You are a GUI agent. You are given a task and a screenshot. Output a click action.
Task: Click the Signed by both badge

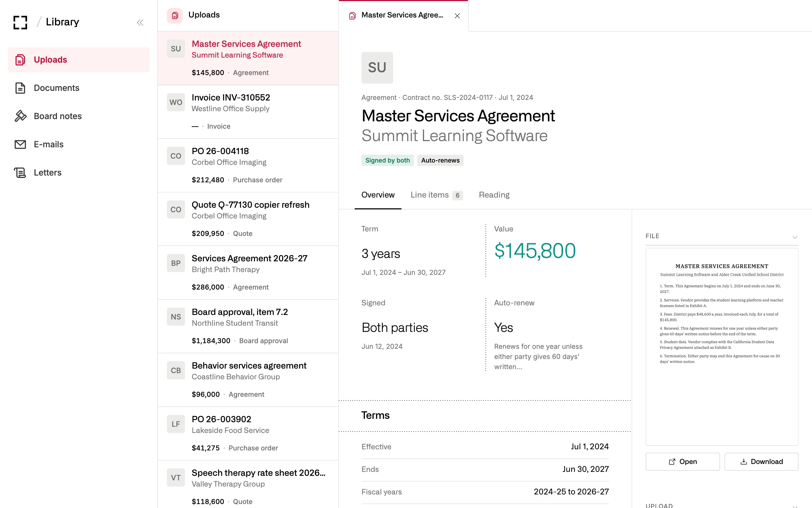pos(388,160)
